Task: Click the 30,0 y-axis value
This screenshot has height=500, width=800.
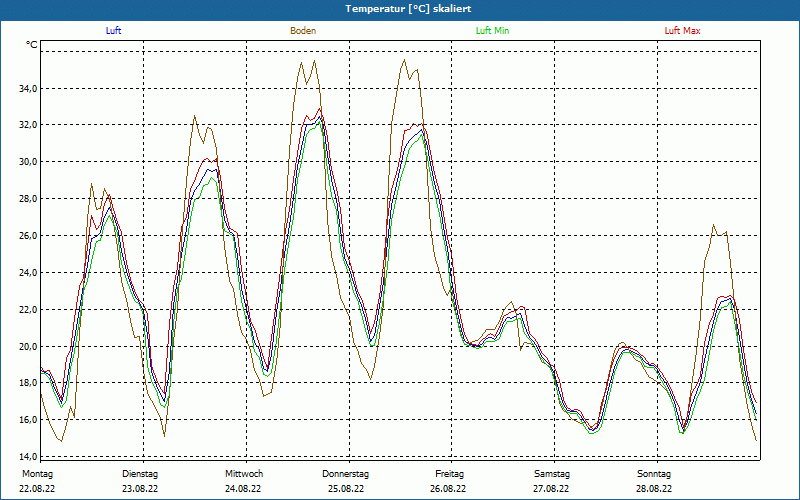Action: 29,162
